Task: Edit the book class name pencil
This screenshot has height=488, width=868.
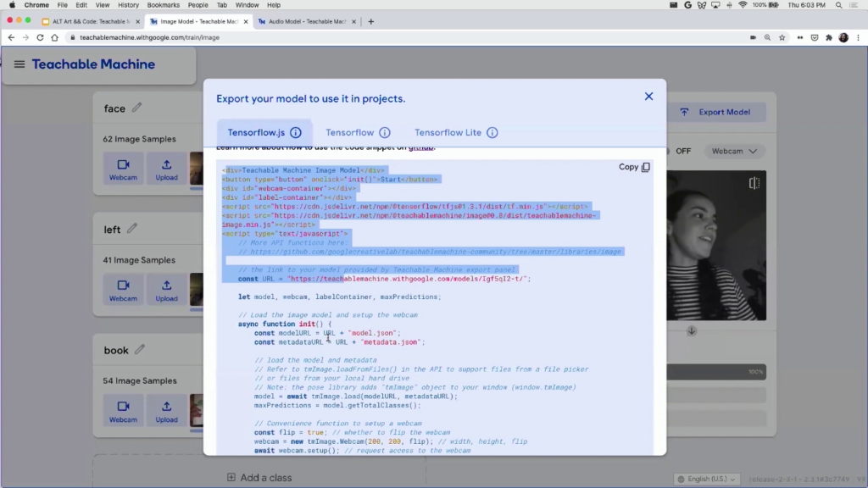Action: point(140,349)
